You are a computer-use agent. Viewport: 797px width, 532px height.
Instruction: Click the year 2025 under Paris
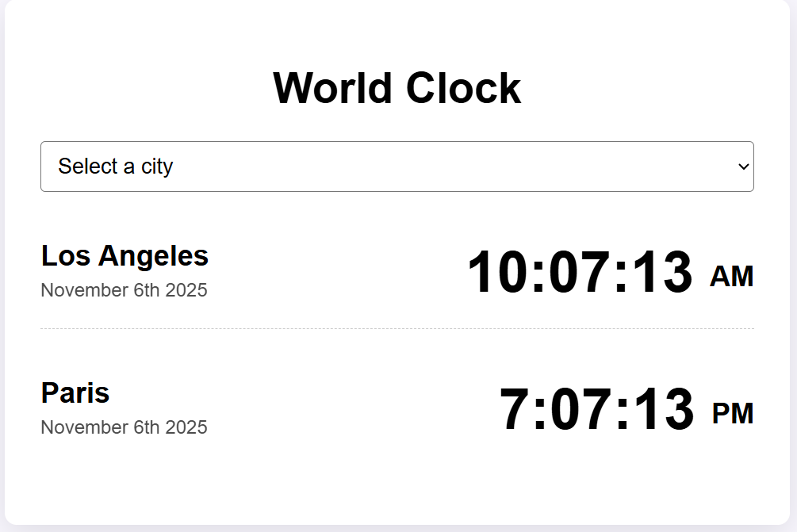[186, 427]
